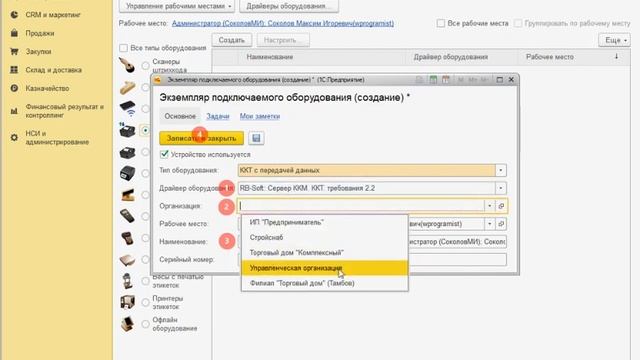Viewport: 640px width, 360px height.
Task: Click the Записать и закрыть button
Action: tap(201, 138)
